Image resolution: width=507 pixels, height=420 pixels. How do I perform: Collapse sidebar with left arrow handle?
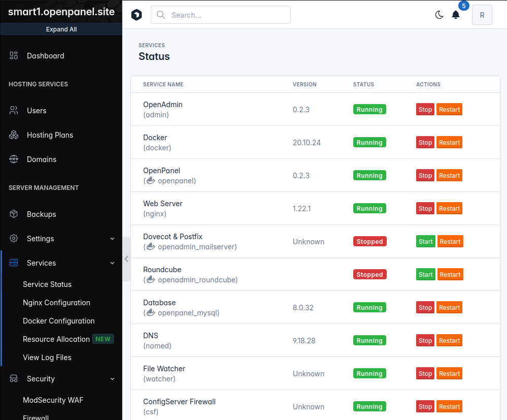126,259
